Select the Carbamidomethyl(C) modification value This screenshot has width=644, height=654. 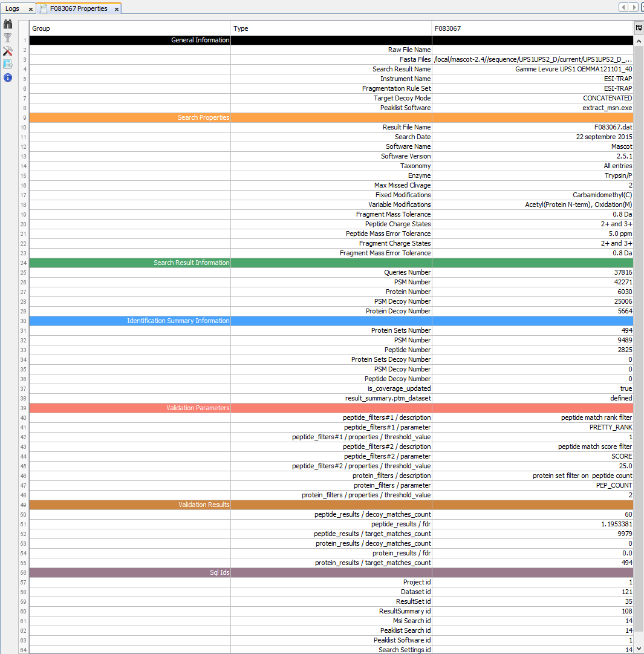click(x=533, y=195)
